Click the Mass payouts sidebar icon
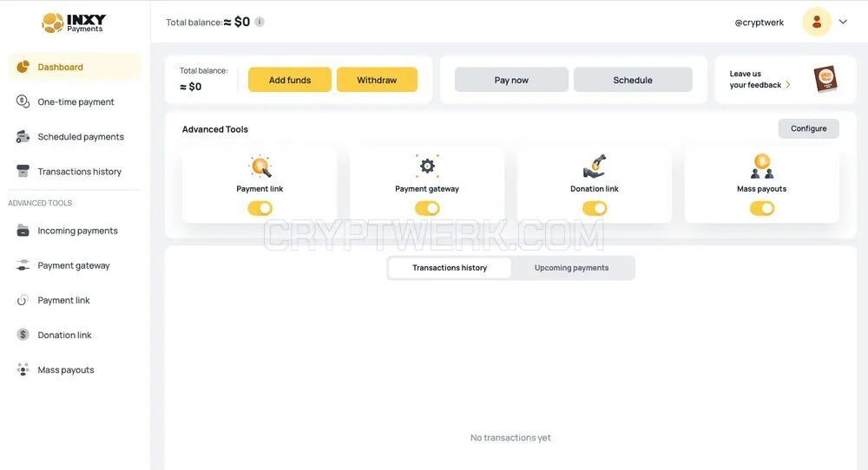 click(23, 369)
